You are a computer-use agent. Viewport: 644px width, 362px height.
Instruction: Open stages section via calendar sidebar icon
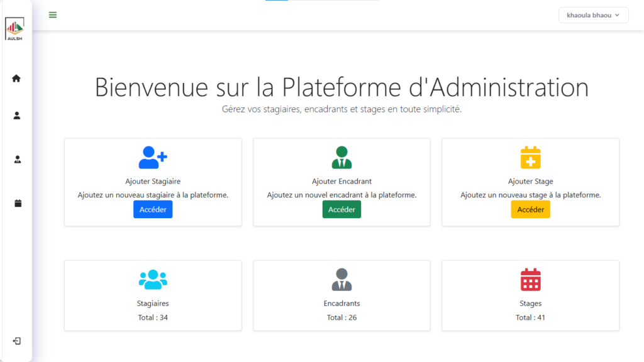[x=18, y=203]
